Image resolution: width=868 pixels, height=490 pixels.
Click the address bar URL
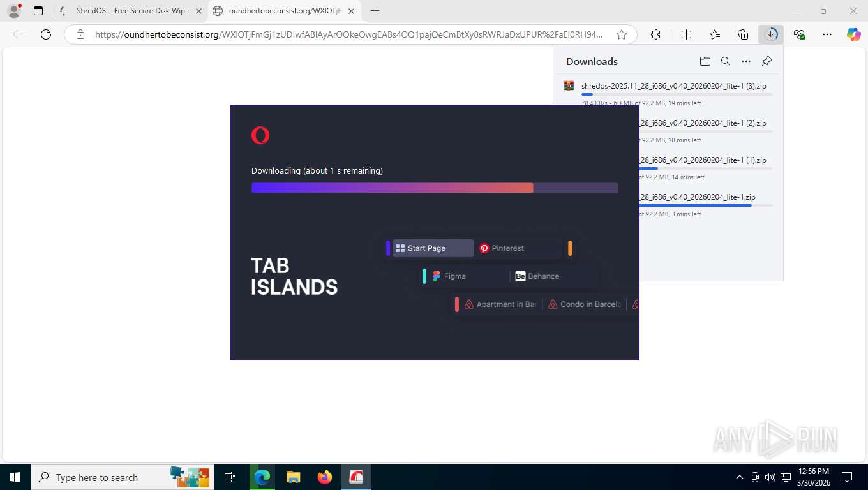pos(348,34)
